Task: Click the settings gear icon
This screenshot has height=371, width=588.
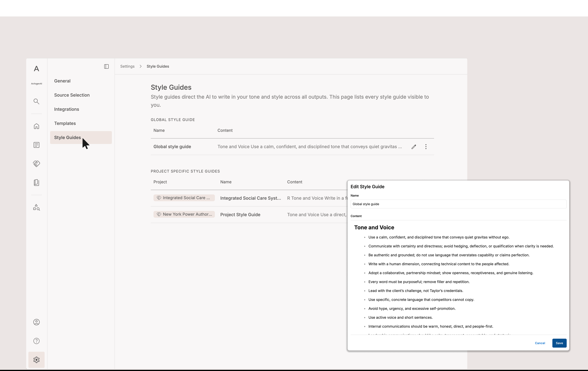Action: coord(36,360)
